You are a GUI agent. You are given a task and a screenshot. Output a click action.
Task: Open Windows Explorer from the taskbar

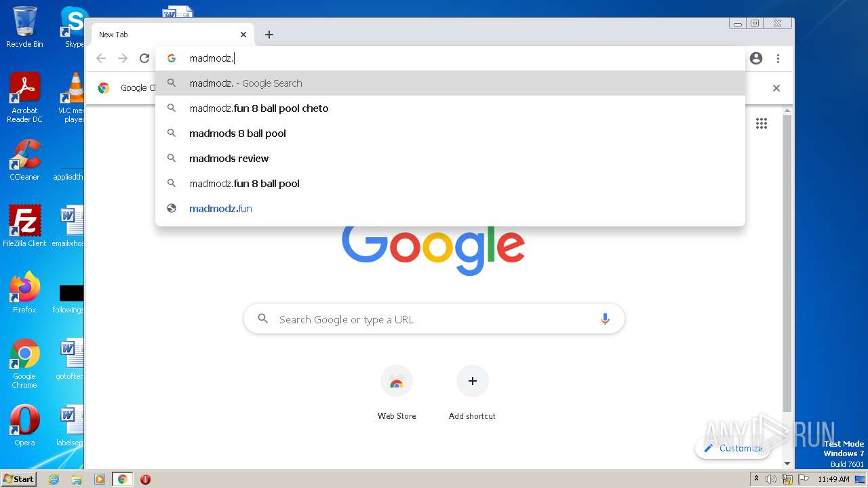77,479
